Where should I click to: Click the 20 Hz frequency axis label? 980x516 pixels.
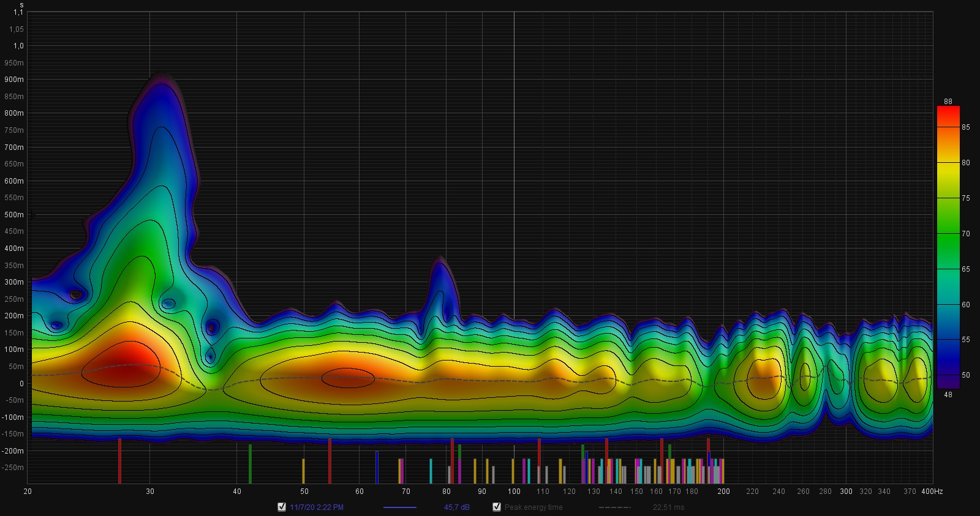point(28,492)
